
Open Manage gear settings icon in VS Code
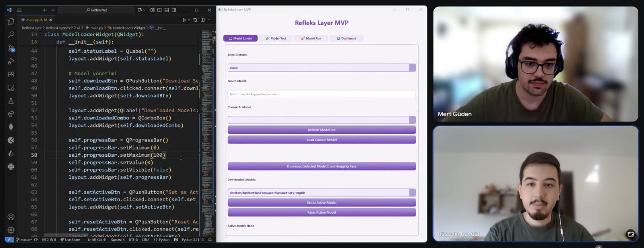[11, 230]
